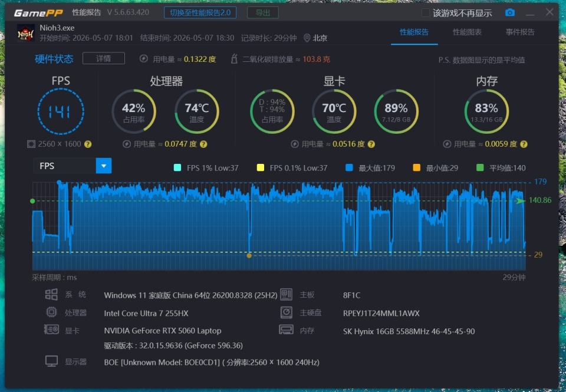566x392 pixels.
Task: Click the CPU 42% usage gauge
Action: coord(134,111)
